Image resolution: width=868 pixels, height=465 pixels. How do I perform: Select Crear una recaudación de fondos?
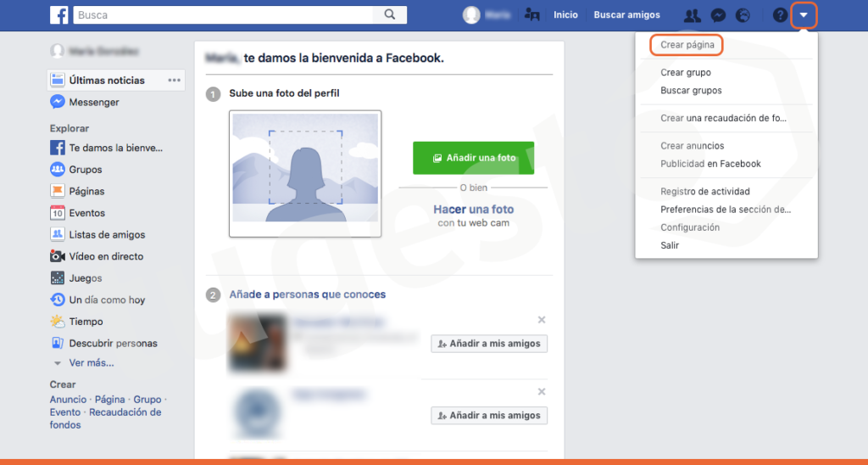pyautogui.click(x=723, y=118)
